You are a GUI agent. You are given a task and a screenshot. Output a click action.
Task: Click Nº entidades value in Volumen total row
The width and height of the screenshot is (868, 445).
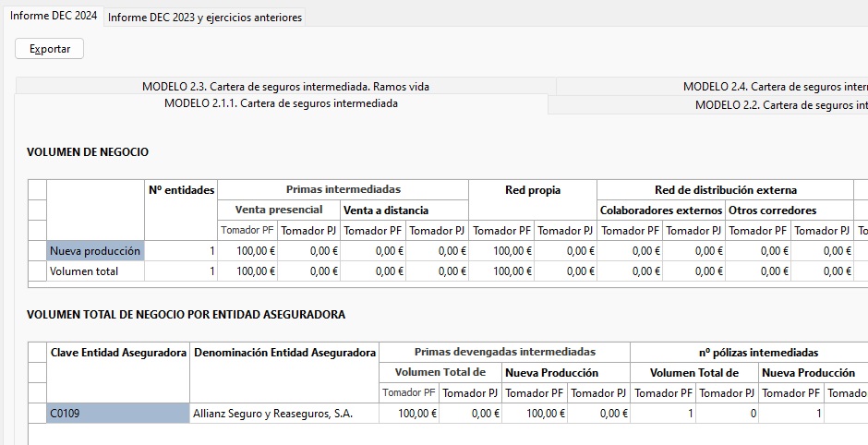pyautogui.click(x=181, y=271)
